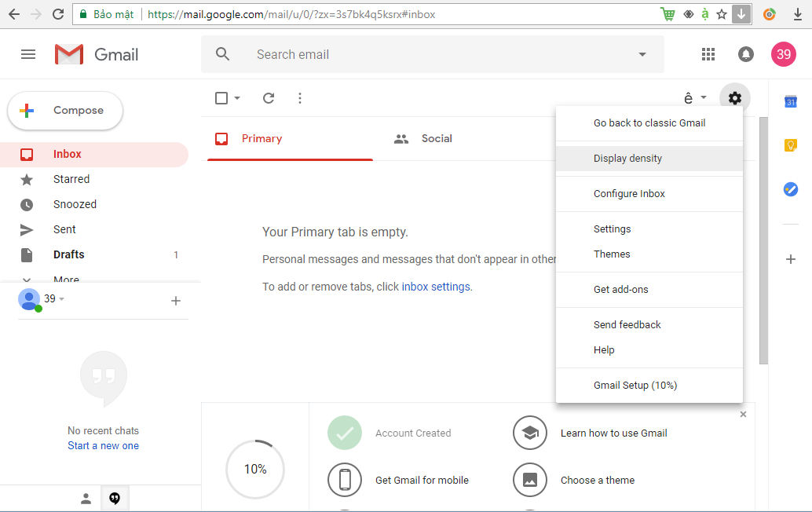Click Account Created text

413,433
